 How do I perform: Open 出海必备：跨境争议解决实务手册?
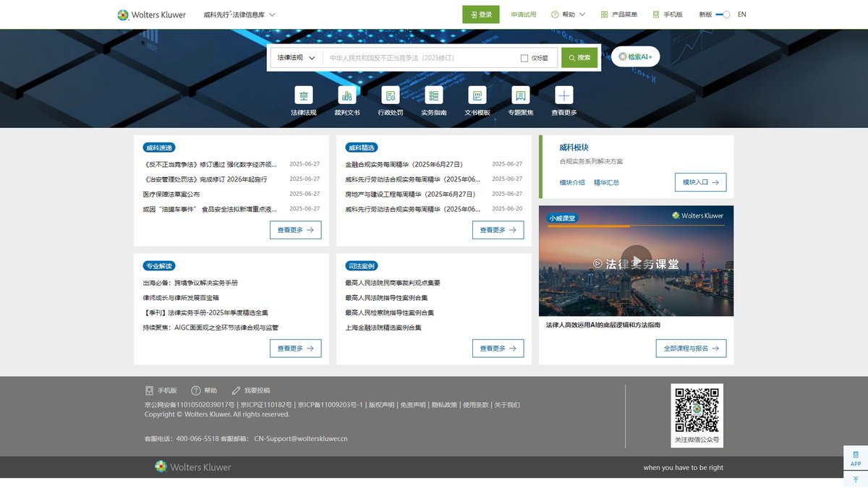point(190,283)
